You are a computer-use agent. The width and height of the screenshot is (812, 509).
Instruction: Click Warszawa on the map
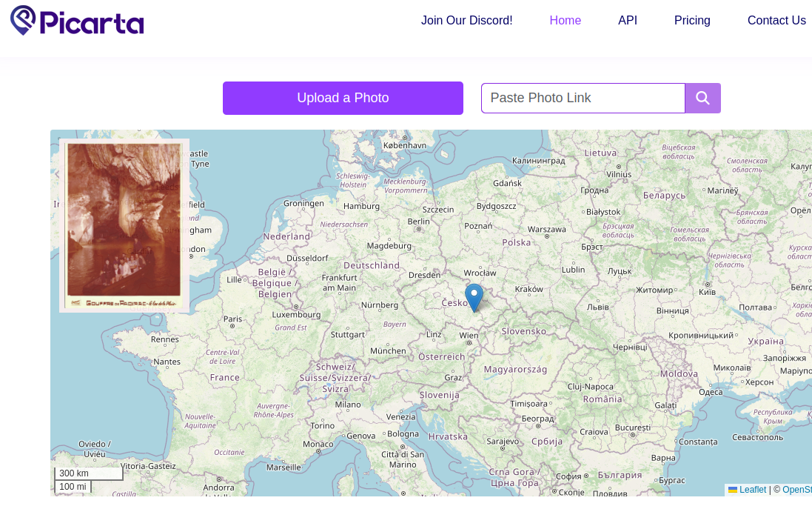tap(546, 230)
